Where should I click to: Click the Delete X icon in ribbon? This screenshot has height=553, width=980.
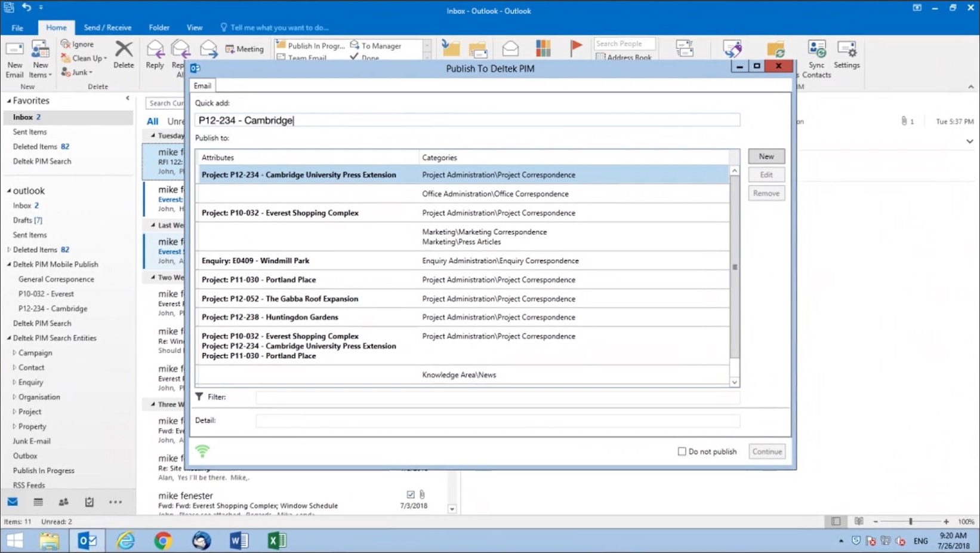pyautogui.click(x=124, y=50)
